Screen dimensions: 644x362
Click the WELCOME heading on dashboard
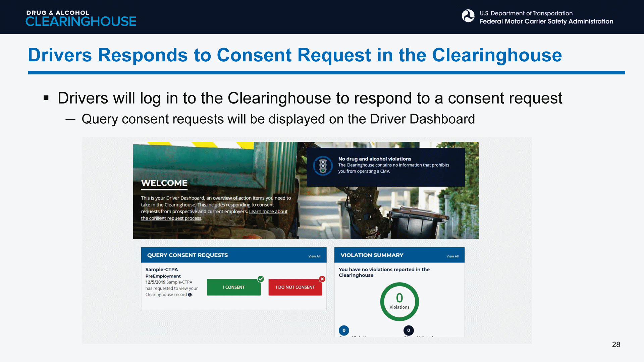(164, 183)
